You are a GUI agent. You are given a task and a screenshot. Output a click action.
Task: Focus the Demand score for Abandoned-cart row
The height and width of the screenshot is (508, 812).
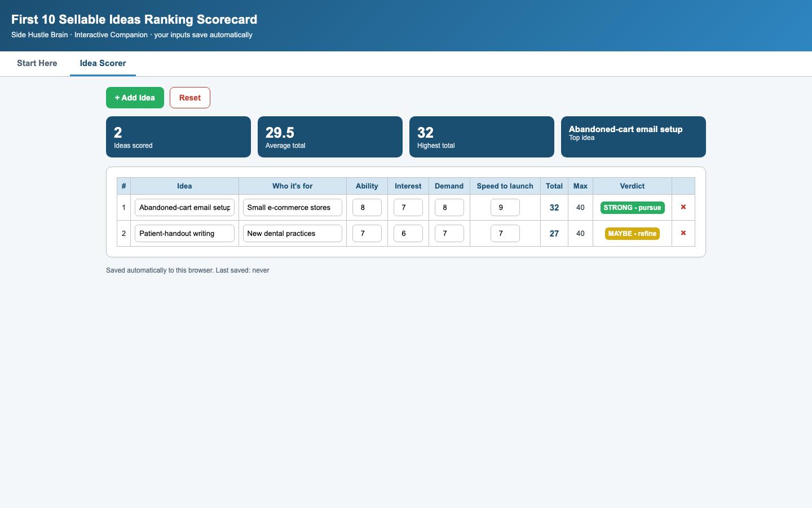[449, 207]
